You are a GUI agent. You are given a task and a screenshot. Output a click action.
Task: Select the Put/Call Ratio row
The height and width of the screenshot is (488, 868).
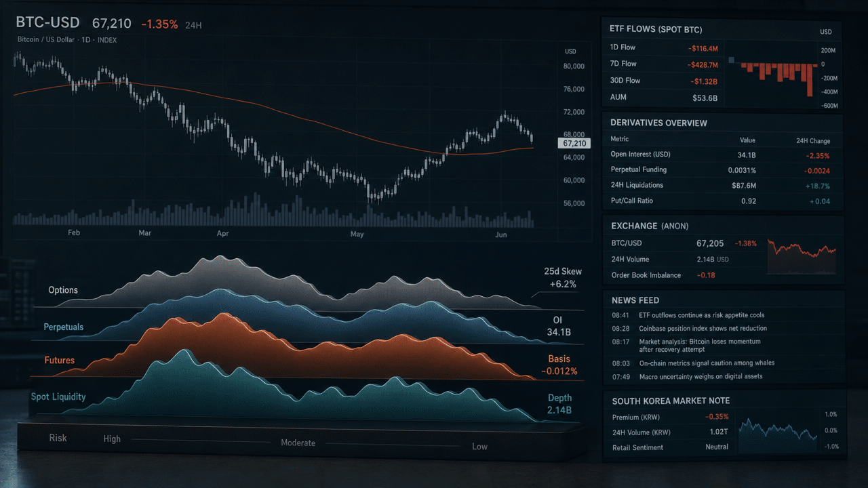click(x=723, y=201)
